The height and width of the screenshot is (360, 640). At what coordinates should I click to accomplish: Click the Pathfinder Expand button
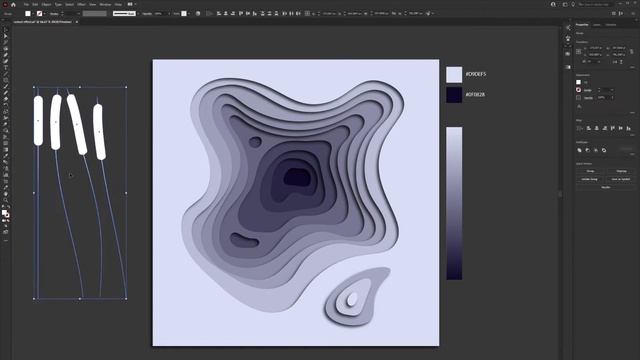(x=626, y=149)
